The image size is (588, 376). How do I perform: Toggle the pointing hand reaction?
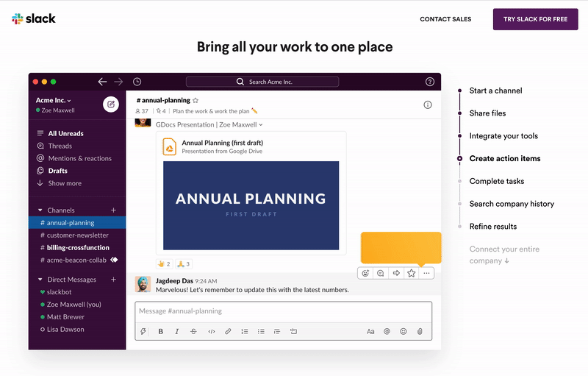coord(163,263)
